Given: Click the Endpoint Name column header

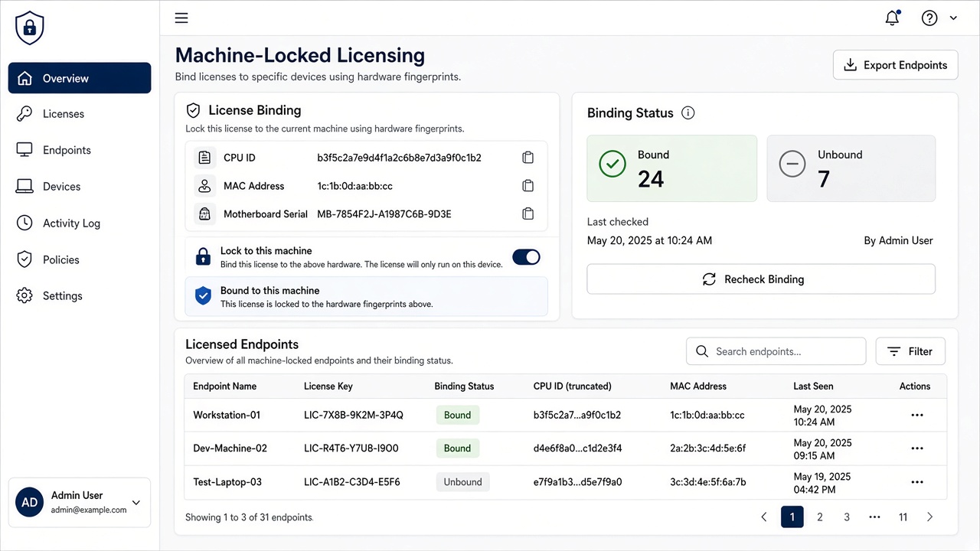Looking at the screenshot, I should click(225, 386).
